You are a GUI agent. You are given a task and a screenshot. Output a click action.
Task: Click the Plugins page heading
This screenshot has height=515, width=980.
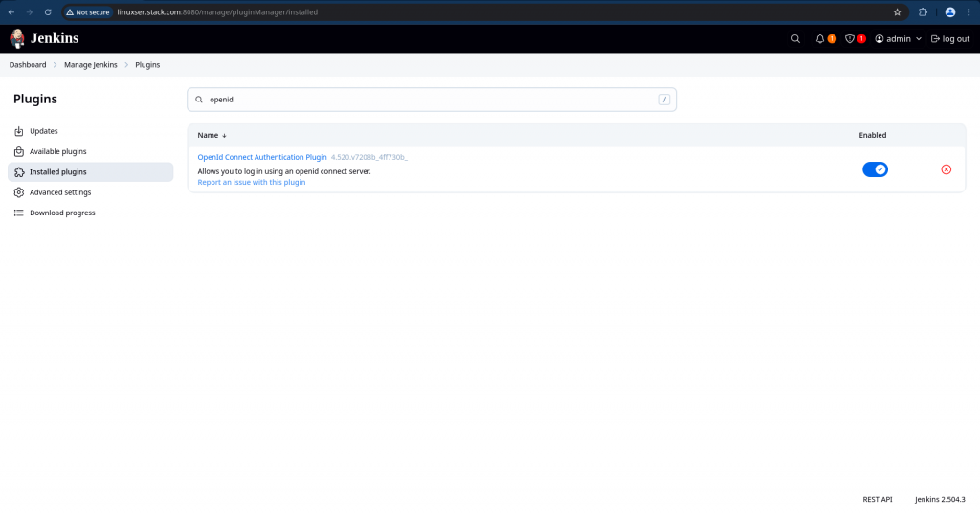pyautogui.click(x=35, y=99)
